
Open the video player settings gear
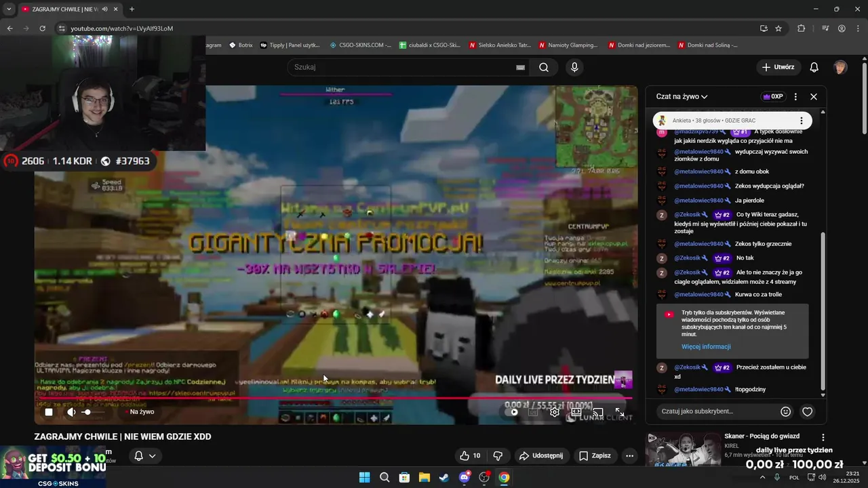pos(555,411)
